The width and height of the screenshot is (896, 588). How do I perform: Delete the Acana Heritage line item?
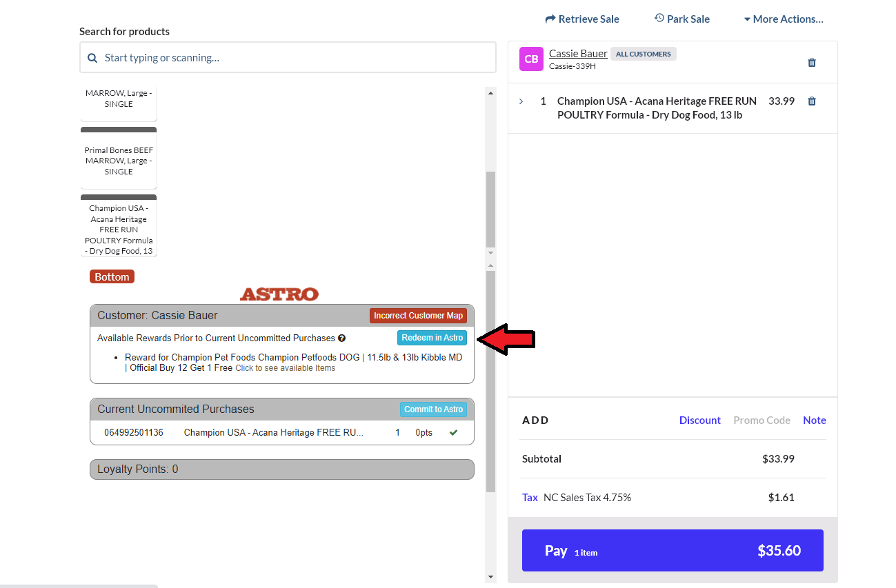click(811, 101)
